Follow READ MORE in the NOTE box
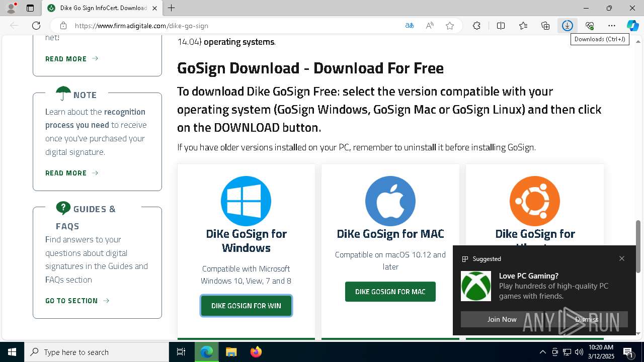This screenshot has height=362, width=644. click(x=71, y=173)
